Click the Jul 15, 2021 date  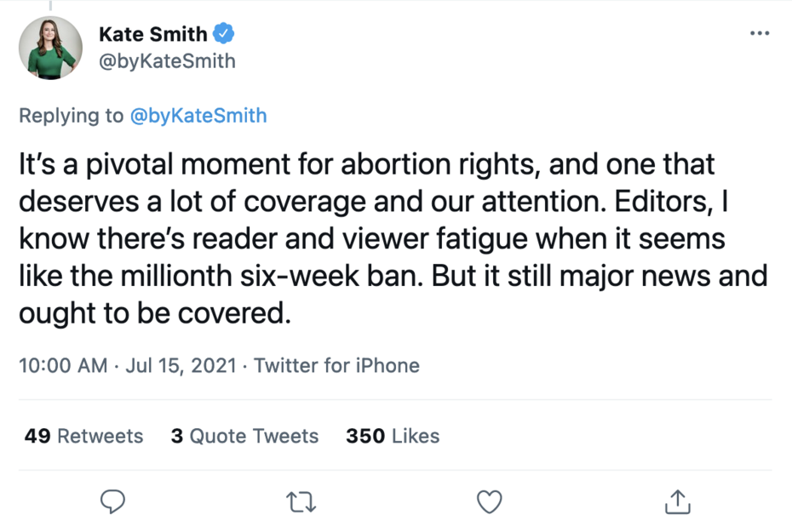[x=181, y=366]
